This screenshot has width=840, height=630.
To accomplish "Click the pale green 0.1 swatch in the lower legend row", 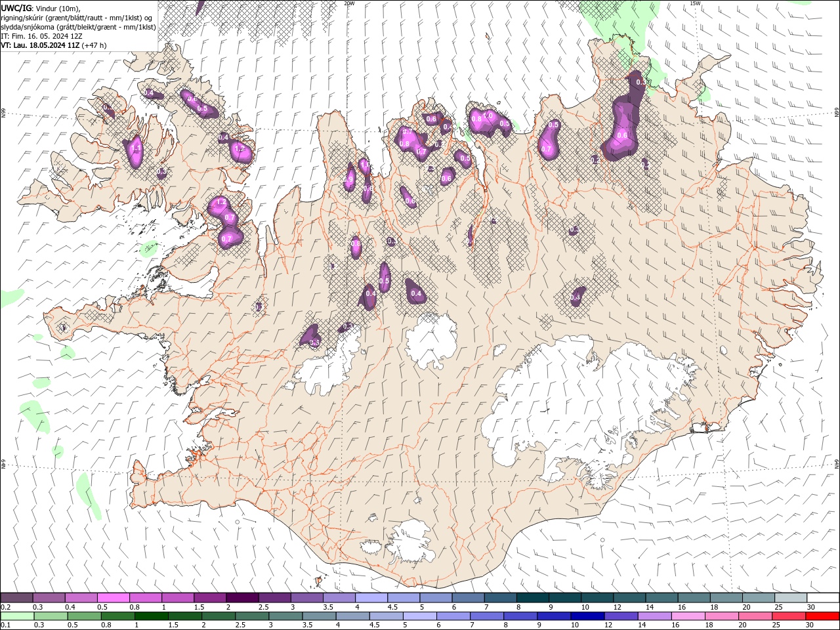I will pyautogui.click(x=17, y=616).
